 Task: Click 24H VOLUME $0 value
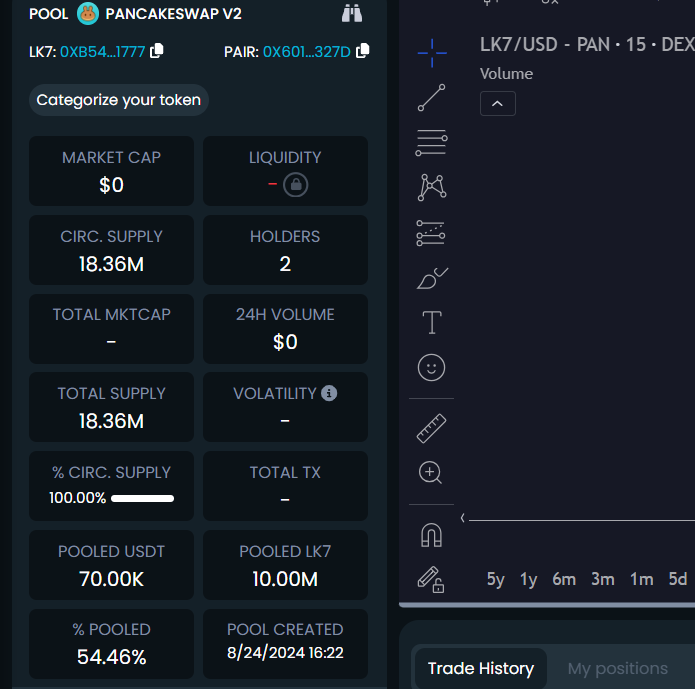click(285, 342)
